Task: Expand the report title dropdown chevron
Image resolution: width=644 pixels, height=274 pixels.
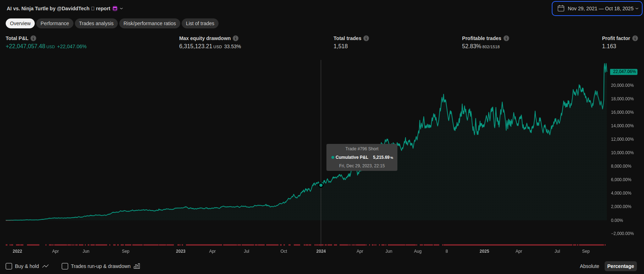Action: point(121,9)
